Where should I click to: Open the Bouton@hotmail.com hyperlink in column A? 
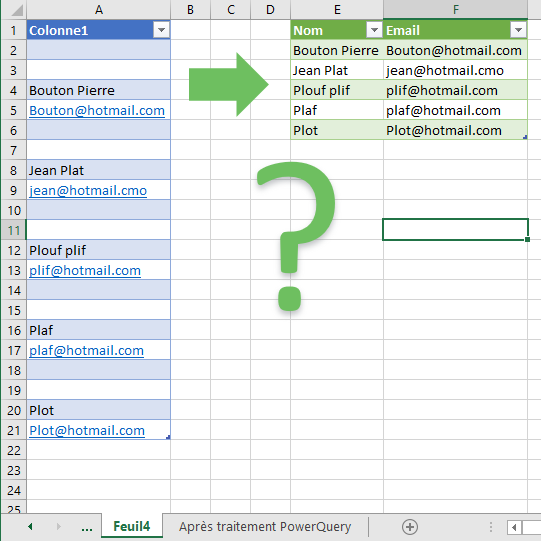[97, 110]
